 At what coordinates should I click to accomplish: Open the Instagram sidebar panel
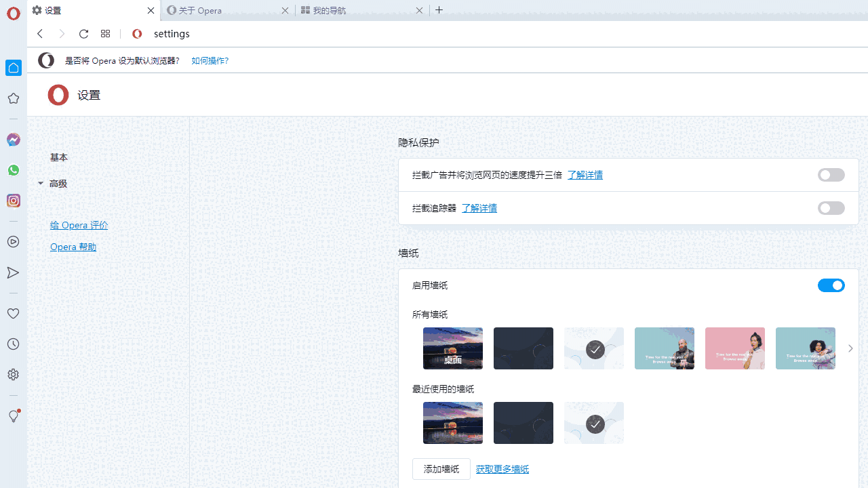pos(13,201)
